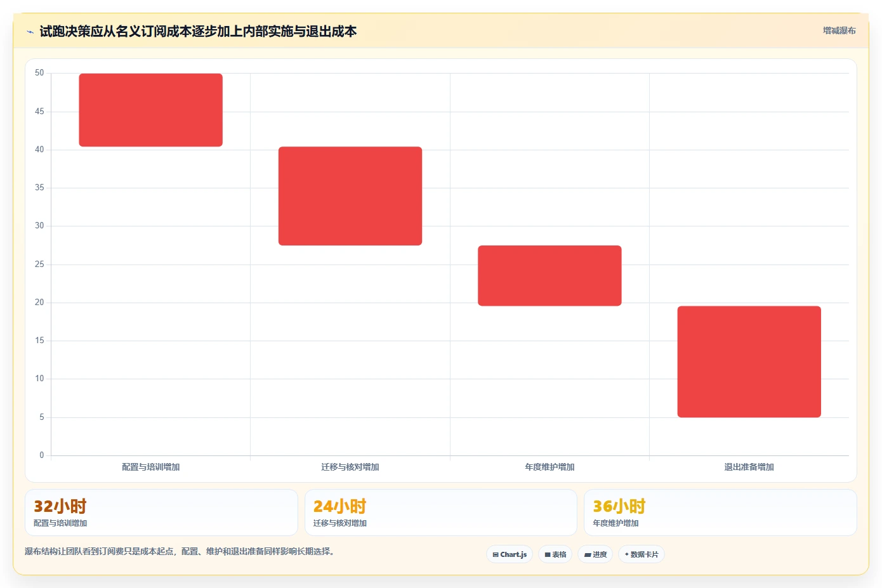This screenshot has width=882, height=588.
Task: Click the 数据卡片 tag chip
Action: click(642, 554)
